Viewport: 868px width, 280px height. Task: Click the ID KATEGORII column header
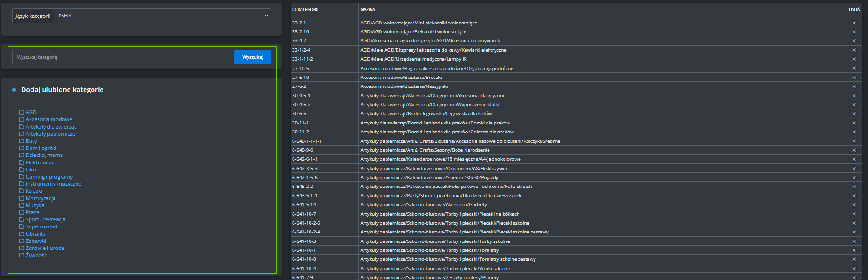(305, 10)
